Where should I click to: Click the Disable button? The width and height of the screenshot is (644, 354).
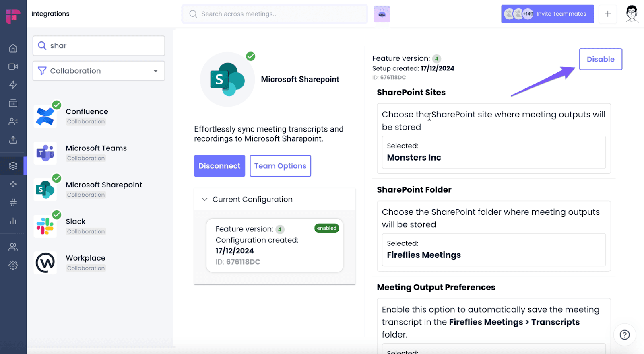pos(601,59)
